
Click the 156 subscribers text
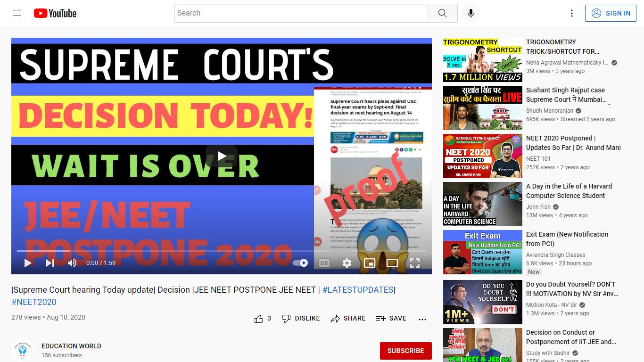[x=62, y=355]
